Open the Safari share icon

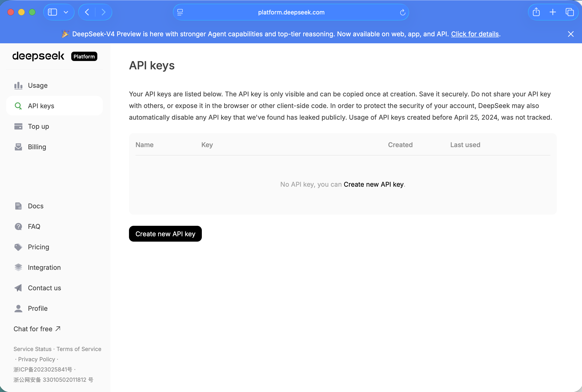click(x=536, y=12)
